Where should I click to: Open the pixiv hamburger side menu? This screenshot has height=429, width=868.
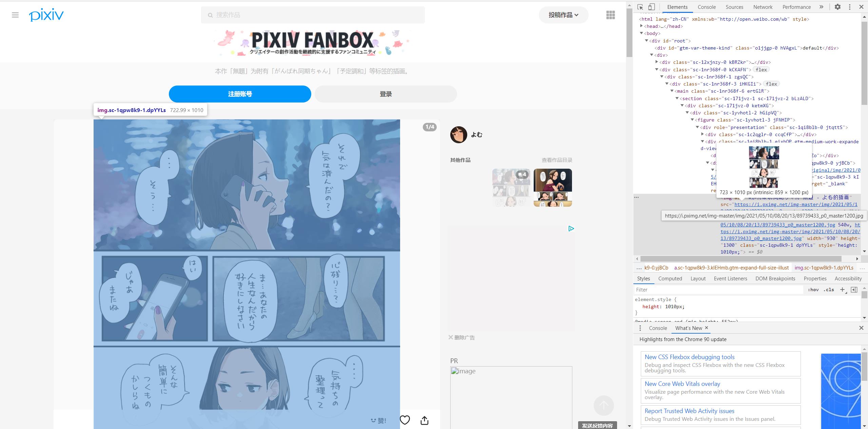[15, 15]
